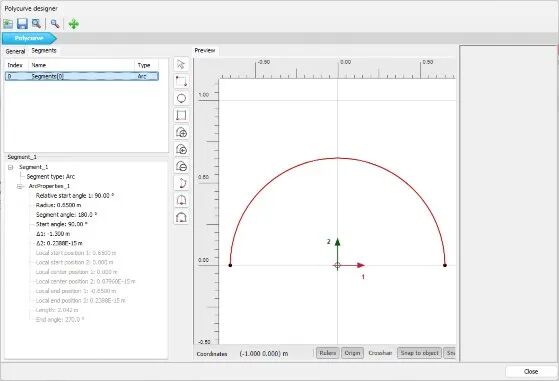Click the Type column header
The height and width of the screenshot is (381, 559).
[146, 65]
